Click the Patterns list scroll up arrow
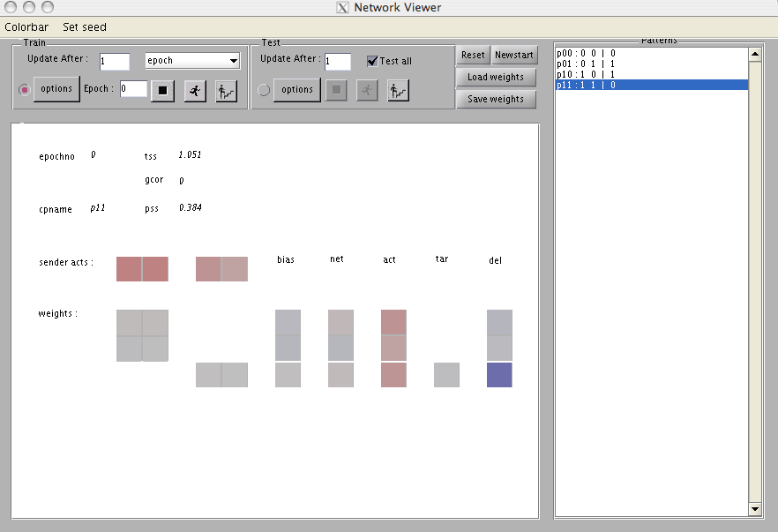Viewport: 778px width, 532px height. click(x=754, y=54)
